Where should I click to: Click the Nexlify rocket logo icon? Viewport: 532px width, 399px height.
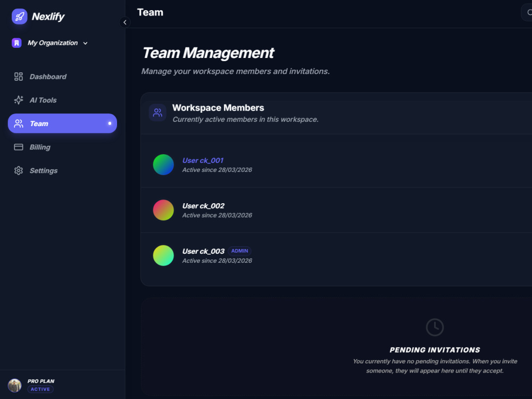pos(19,16)
